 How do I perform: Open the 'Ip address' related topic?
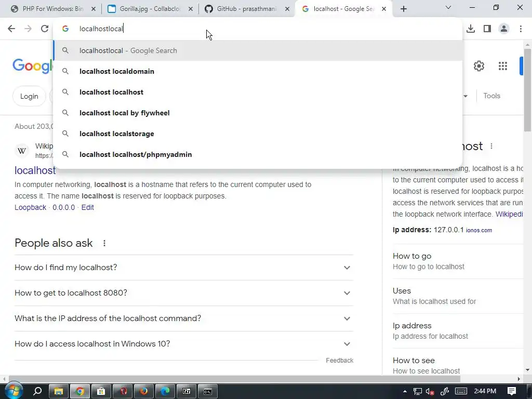(x=458, y=331)
